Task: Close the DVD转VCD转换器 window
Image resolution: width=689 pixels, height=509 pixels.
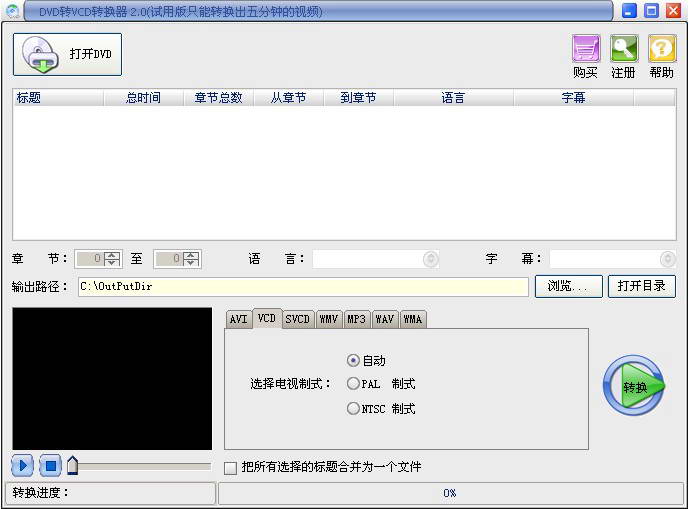Action: pyautogui.click(x=673, y=11)
